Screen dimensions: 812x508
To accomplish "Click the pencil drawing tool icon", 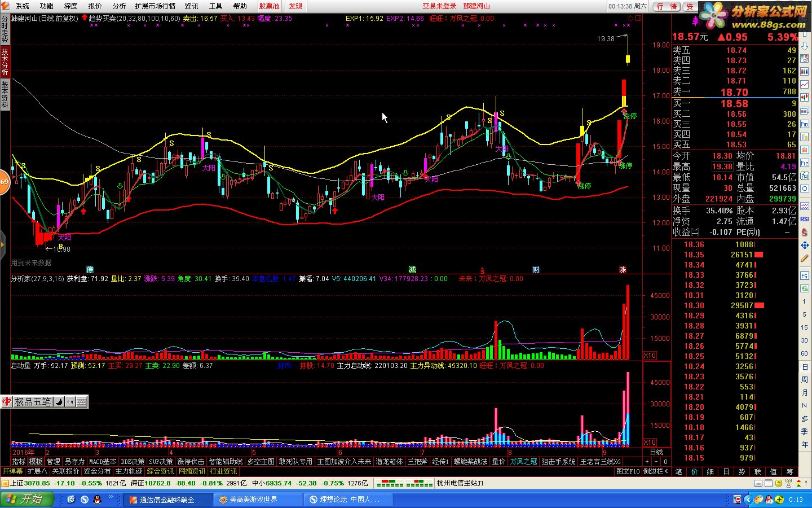I will [x=805, y=259].
